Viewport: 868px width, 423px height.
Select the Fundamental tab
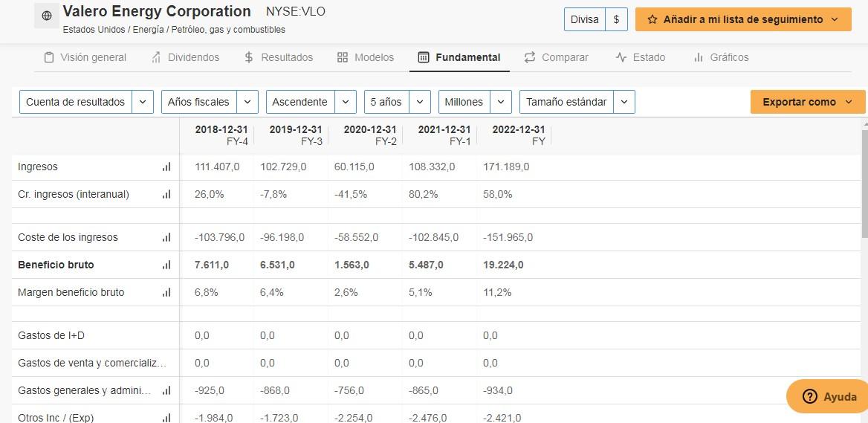tap(459, 57)
